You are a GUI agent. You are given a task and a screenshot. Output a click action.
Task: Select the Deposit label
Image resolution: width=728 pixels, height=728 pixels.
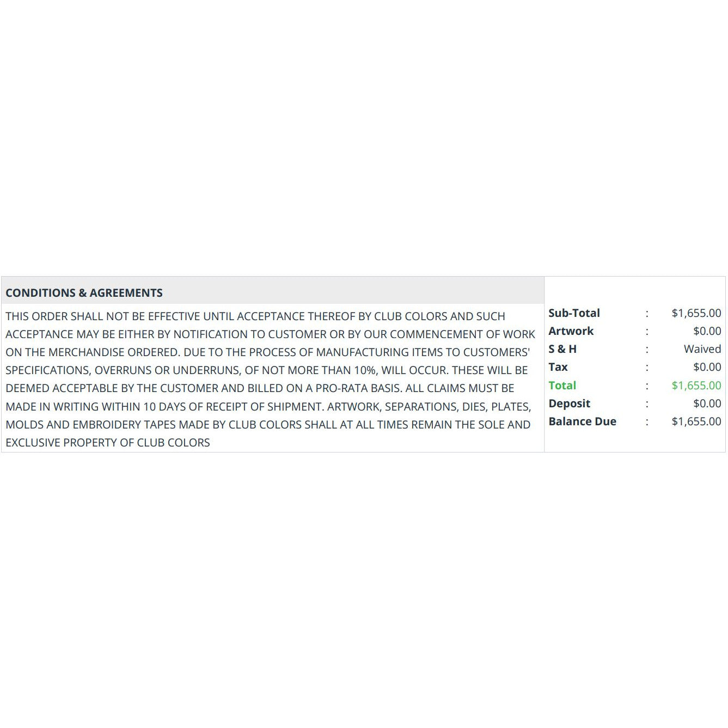tap(569, 403)
